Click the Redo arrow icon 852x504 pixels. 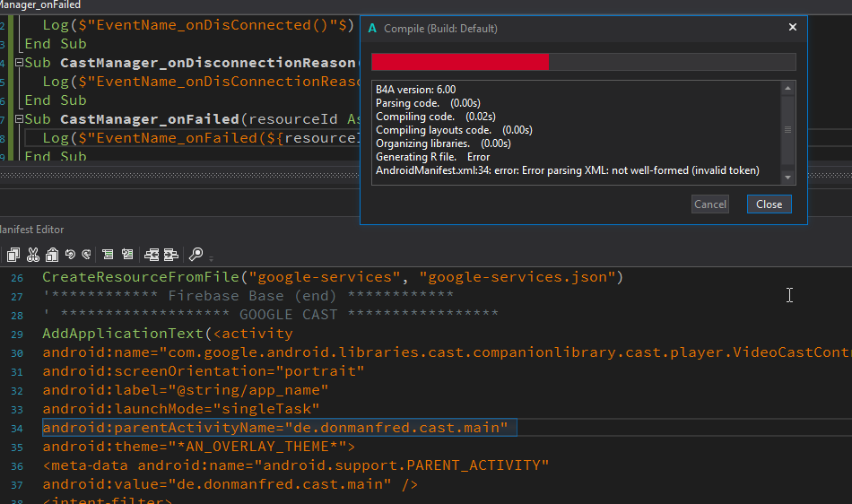coord(86,255)
